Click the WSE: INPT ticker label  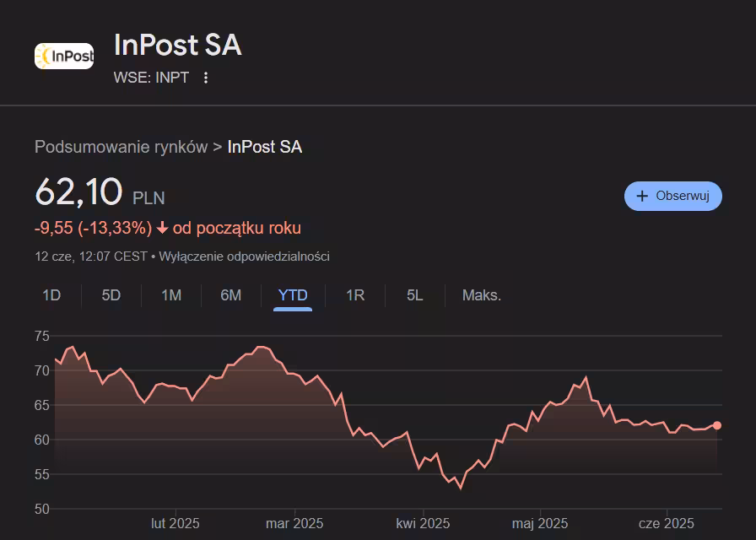(x=151, y=78)
